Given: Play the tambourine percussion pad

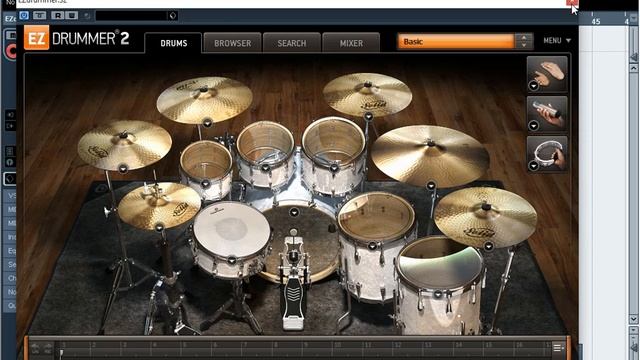Looking at the screenshot, I should pyautogui.click(x=547, y=153).
